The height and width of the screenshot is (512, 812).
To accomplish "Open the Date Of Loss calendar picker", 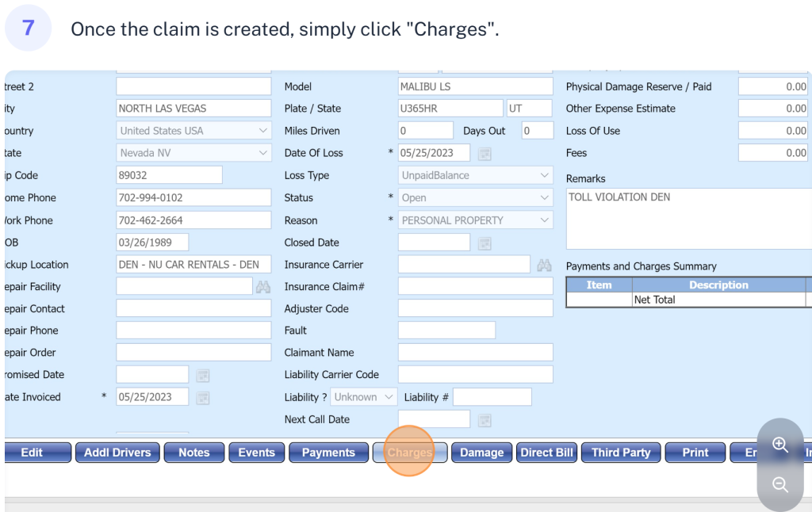I will pos(485,153).
